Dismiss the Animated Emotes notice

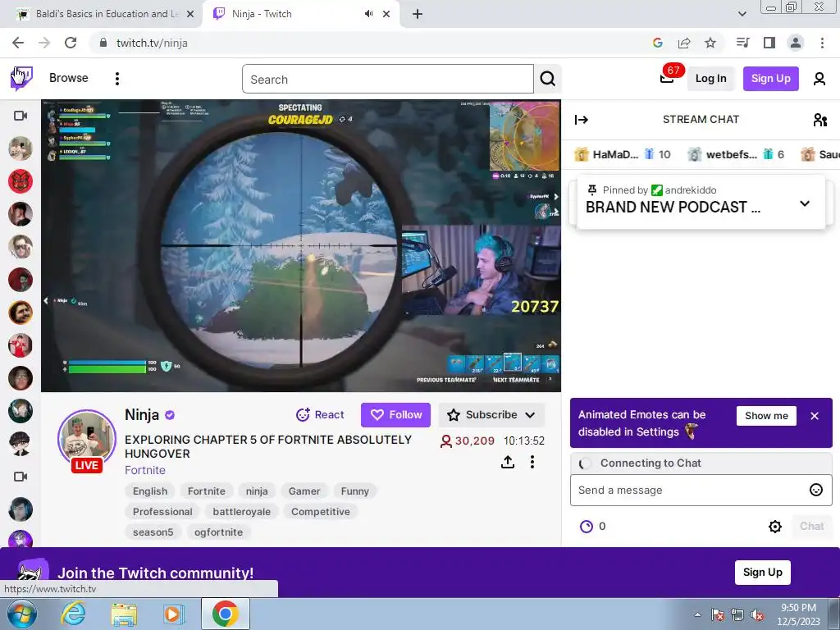[815, 416]
